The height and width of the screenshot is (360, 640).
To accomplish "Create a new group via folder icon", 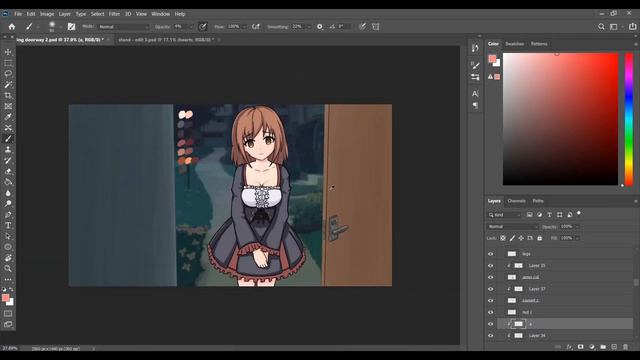I will pyautogui.click(x=603, y=347).
